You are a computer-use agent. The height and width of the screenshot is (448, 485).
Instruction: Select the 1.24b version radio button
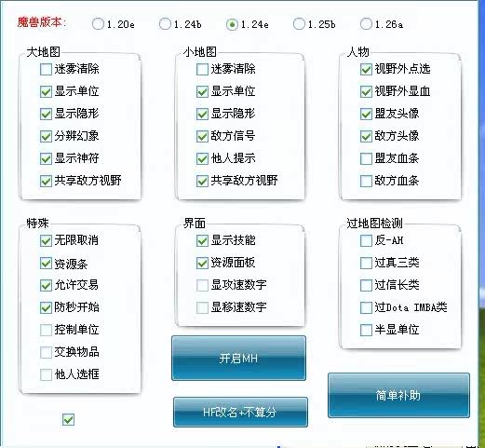[x=165, y=24]
